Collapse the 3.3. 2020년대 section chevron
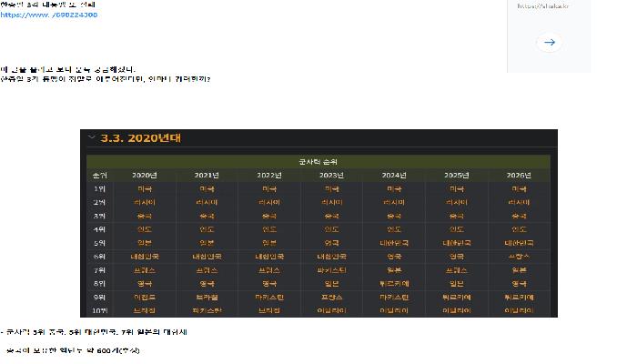Image resolution: width=637 pixels, height=364 pixels. tap(91, 138)
